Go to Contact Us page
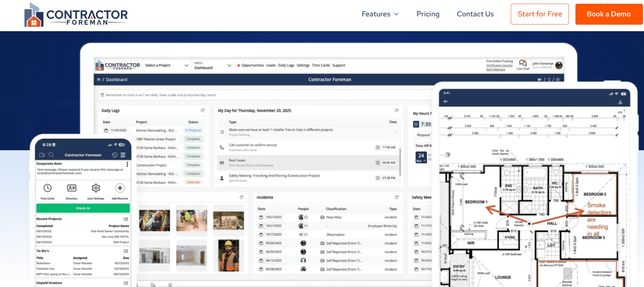Screen dimensions: 644x287 [475, 14]
